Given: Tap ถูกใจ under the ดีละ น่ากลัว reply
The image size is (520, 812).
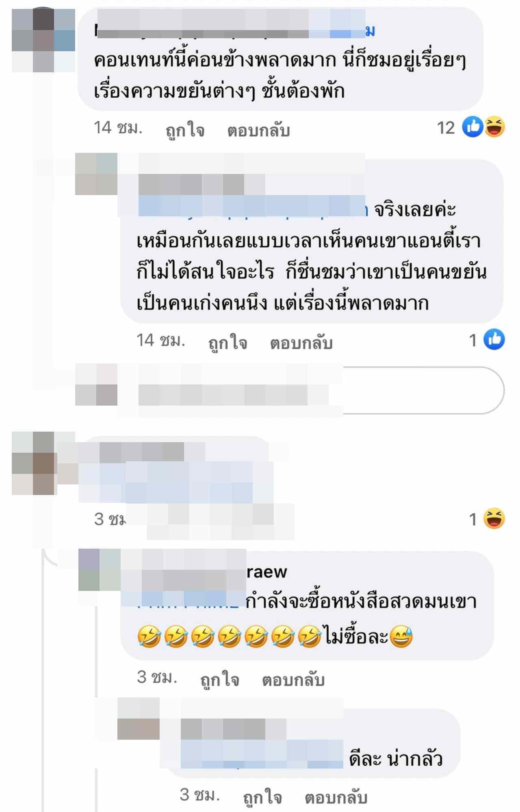Looking at the screenshot, I should pos(262,797).
